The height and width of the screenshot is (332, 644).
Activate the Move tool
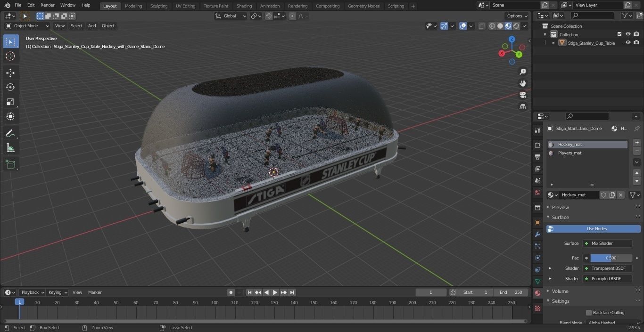(x=10, y=73)
